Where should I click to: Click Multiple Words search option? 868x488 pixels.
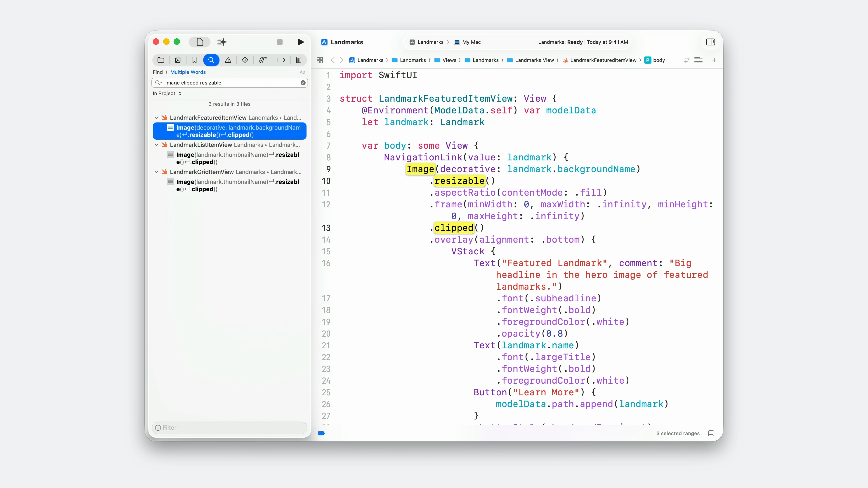[x=188, y=72]
